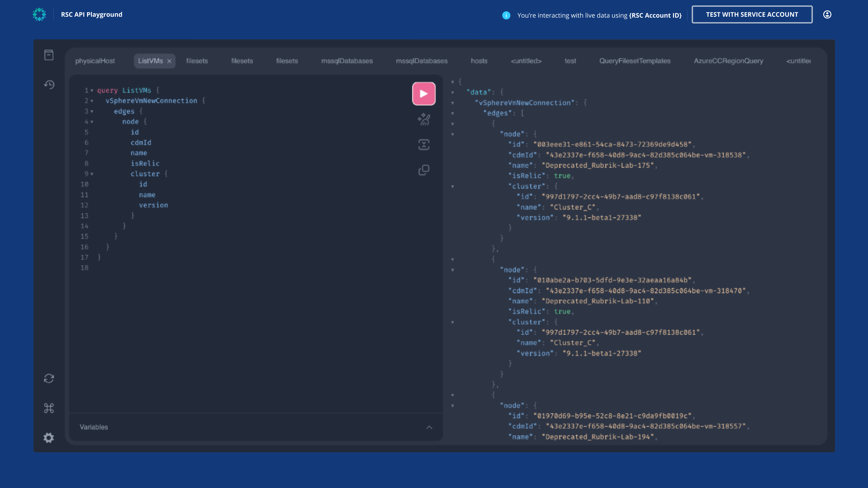The image size is (868, 488).
Task: Open the documentation explorer icon in sidebar
Action: 49,55
